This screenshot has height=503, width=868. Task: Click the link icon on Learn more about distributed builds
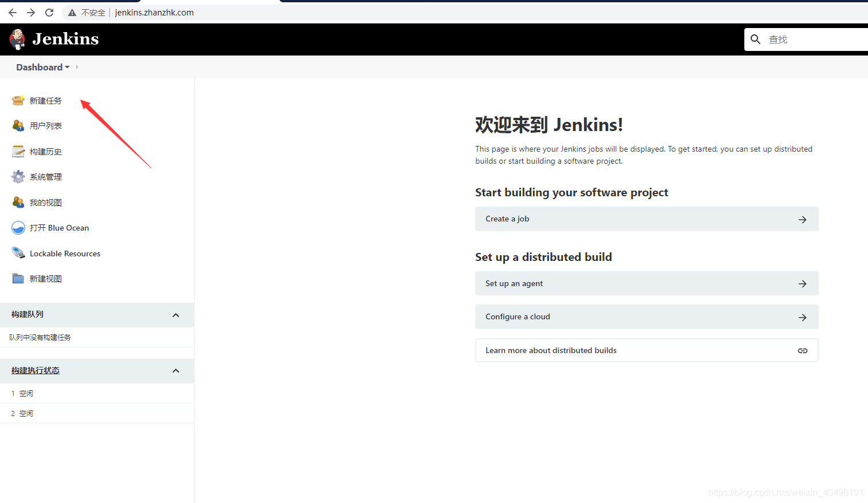(803, 351)
